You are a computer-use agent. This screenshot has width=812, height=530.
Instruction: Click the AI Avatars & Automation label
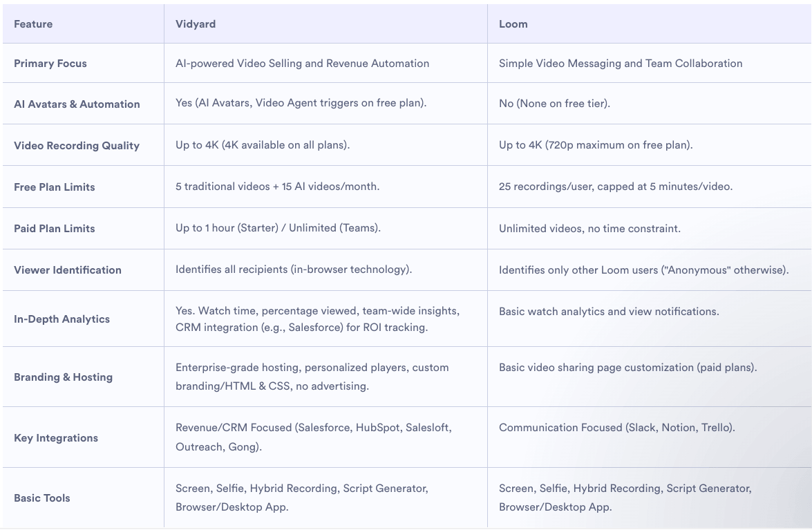coord(77,104)
